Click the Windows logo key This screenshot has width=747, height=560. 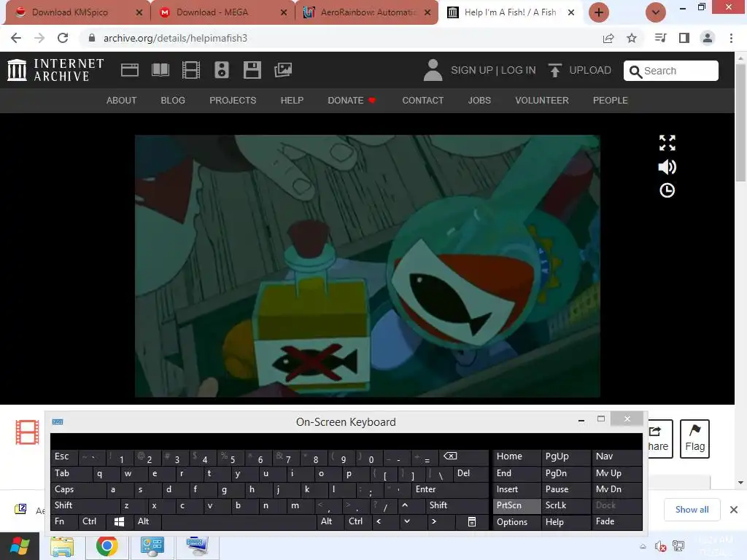click(119, 521)
